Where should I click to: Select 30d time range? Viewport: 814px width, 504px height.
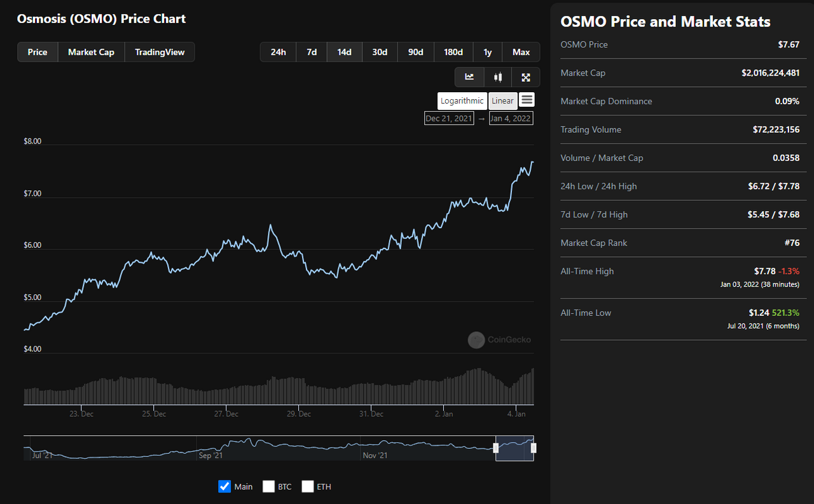[x=380, y=52]
